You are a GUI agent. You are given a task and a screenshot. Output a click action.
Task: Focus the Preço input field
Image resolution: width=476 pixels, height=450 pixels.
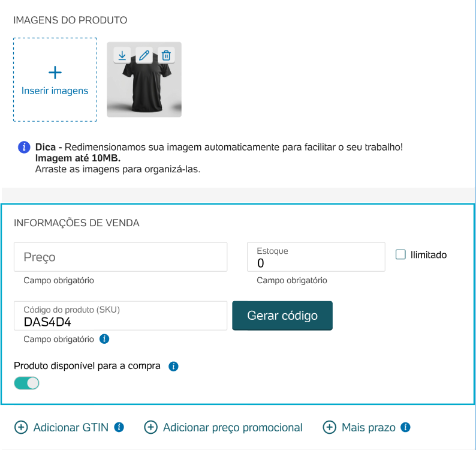pos(120,257)
